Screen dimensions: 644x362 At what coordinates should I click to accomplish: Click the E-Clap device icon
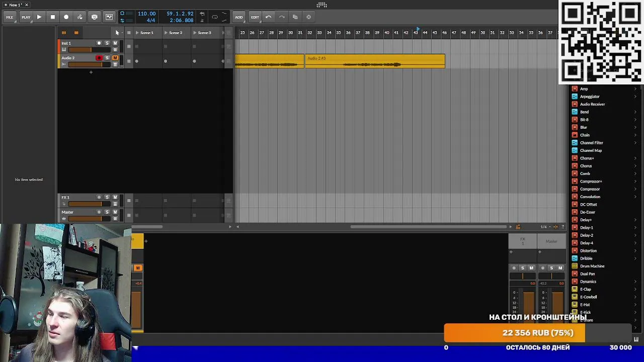pyautogui.click(x=575, y=289)
